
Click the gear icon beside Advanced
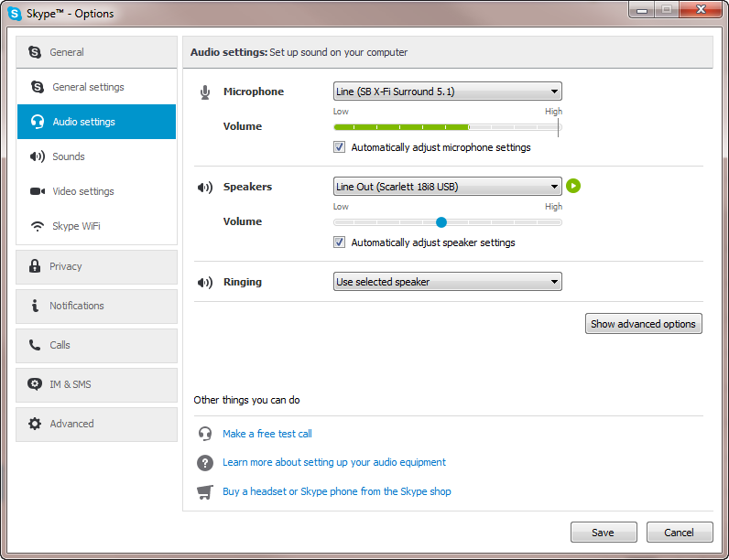(35, 424)
